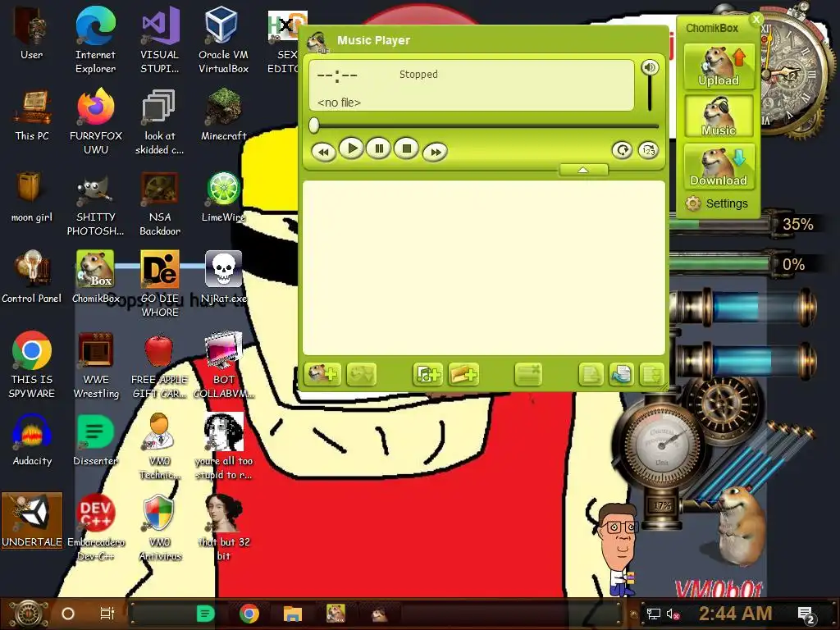
Task: Select the NjRat.exe skull icon
Action: tap(223, 277)
